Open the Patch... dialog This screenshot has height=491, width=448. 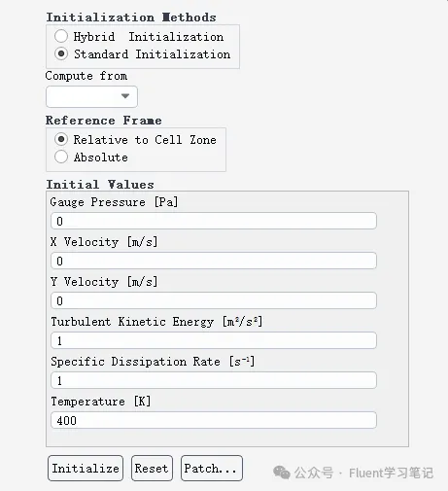point(212,469)
